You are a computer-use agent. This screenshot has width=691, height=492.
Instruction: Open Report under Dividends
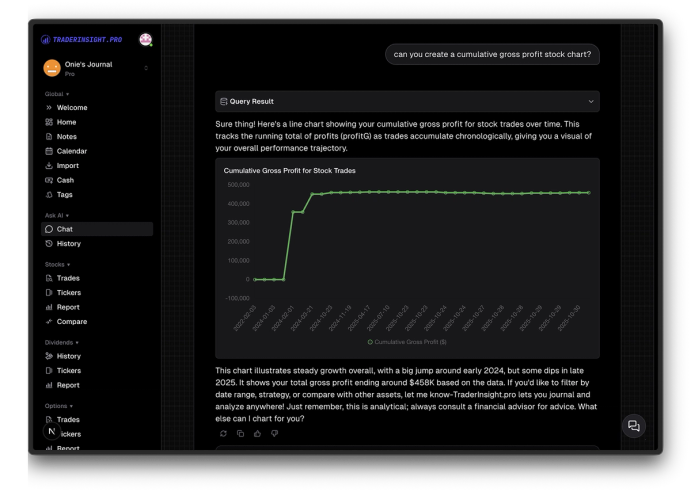click(68, 385)
